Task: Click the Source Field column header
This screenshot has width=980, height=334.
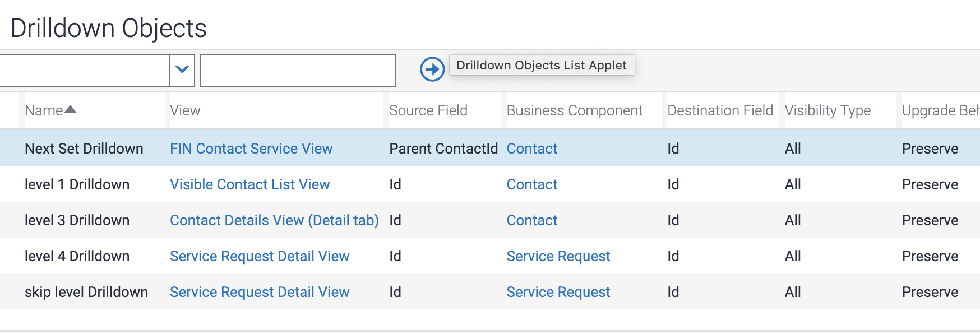Action: click(428, 110)
